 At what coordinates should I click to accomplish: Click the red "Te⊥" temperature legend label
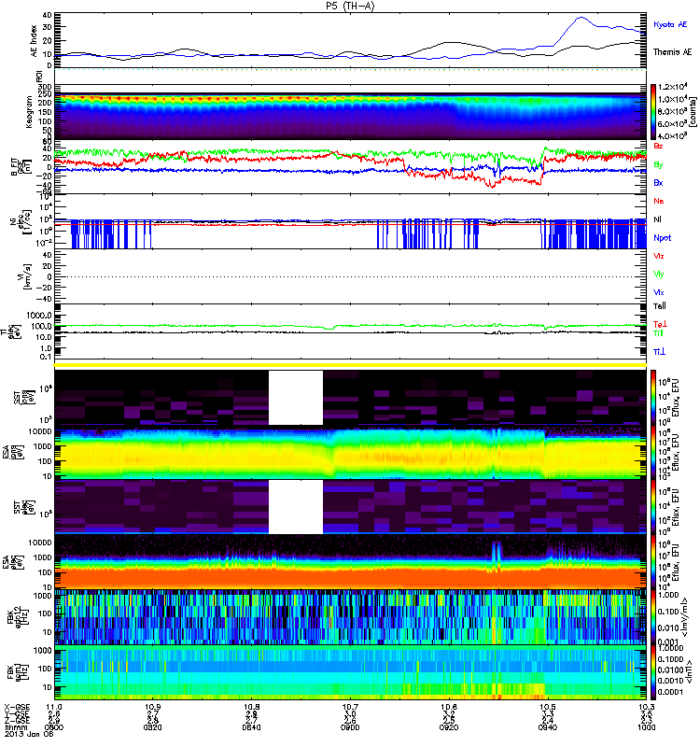[x=660, y=324]
